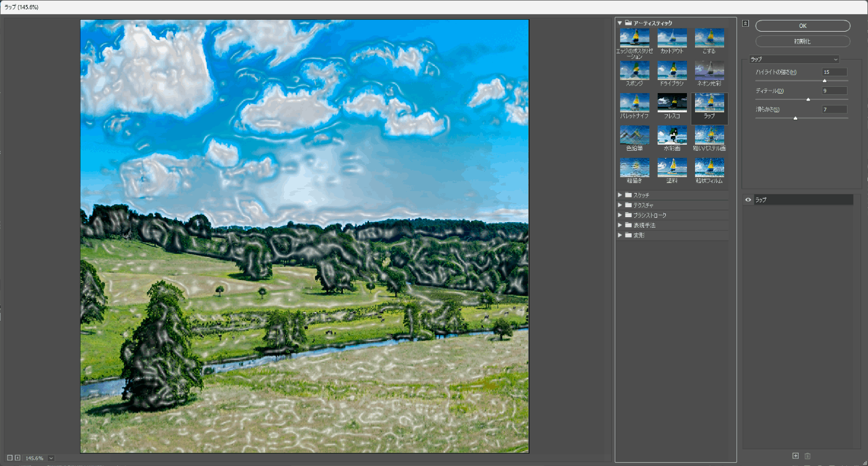868x466 pixels.
Task: Select the スポンジ filter thumbnail
Action: (x=634, y=71)
